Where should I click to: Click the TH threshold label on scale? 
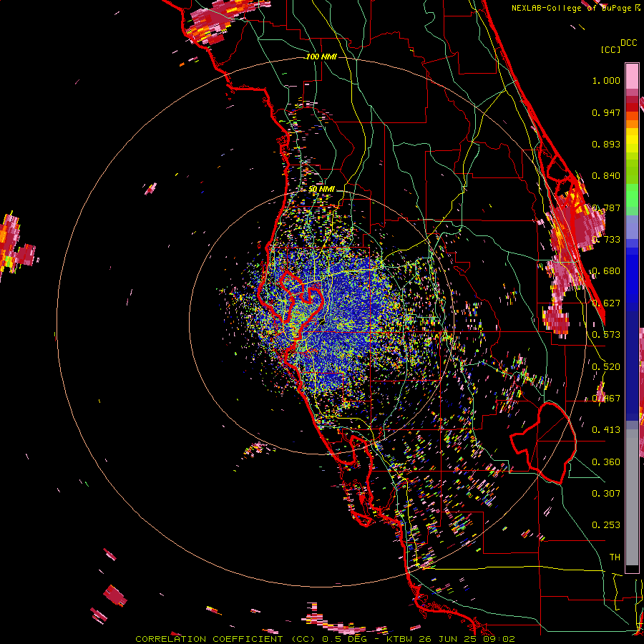pyautogui.click(x=615, y=557)
